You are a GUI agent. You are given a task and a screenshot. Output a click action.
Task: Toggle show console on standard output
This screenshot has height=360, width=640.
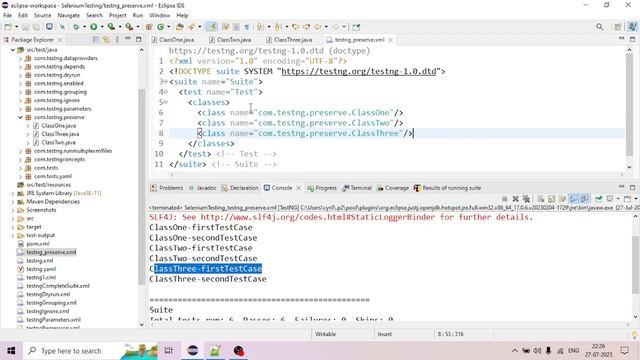[573, 199]
